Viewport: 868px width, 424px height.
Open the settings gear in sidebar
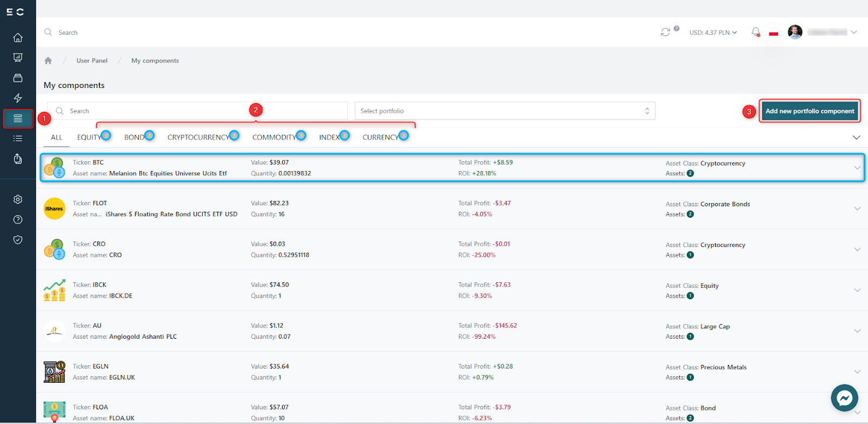coord(18,199)
